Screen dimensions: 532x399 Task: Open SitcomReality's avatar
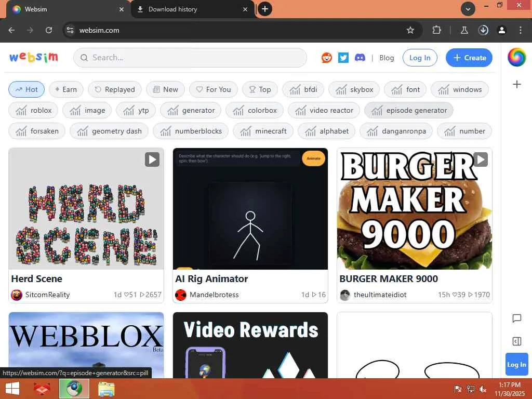click(x=17, y=295)
